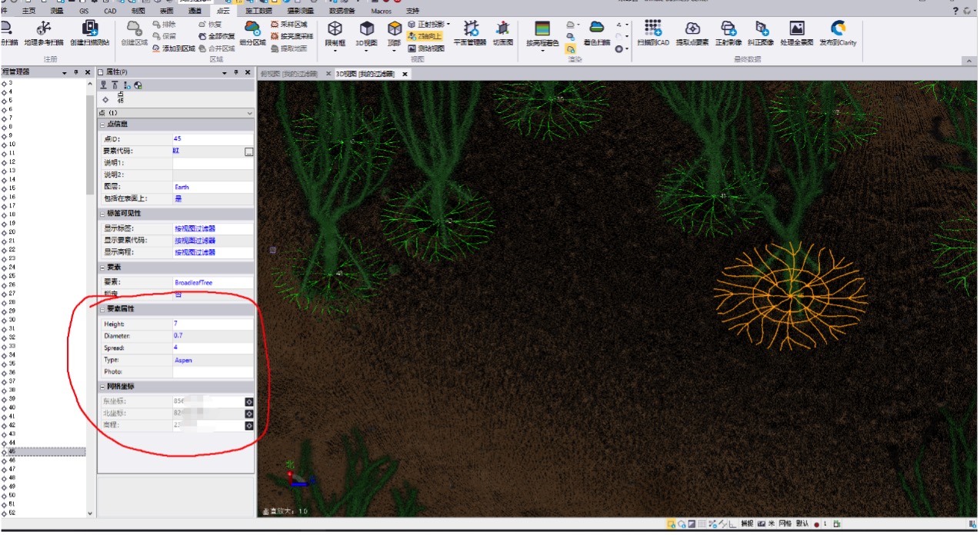
Task: Click the 要素代码 ellipsis browse button
Action: click(x=248, y=152)
